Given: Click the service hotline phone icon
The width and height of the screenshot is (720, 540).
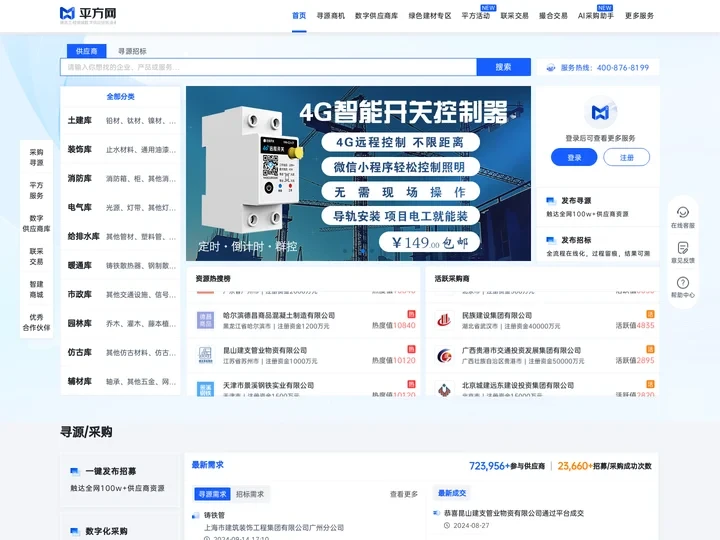Looking at the screenshot, I should pyautogui.click(x=551, y=68).
